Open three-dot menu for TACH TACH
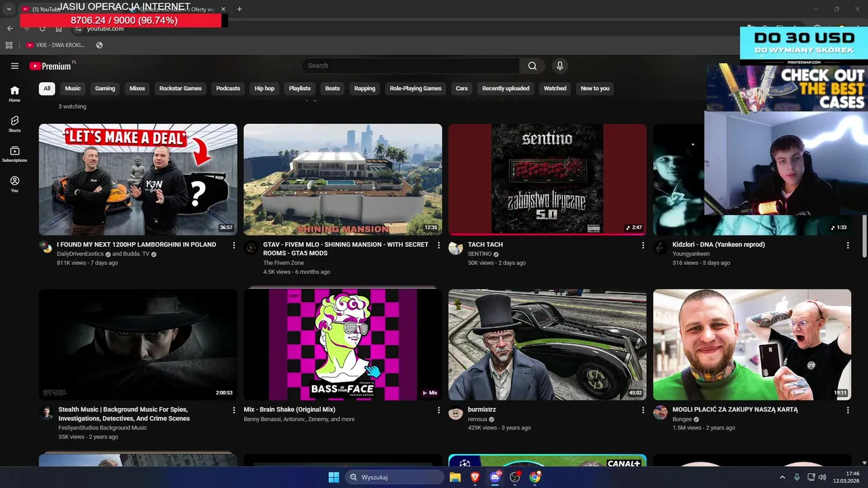 click(x=643, y=245)
